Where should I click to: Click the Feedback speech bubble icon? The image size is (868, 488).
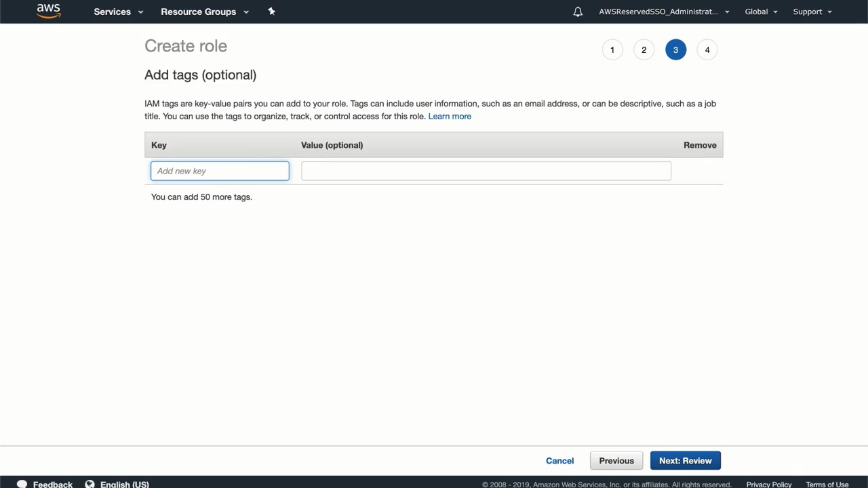tap(22, 484)
